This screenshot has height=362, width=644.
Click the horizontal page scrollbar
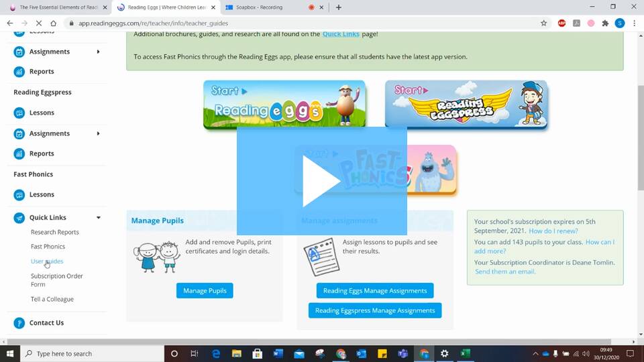(x=309, y=341)
